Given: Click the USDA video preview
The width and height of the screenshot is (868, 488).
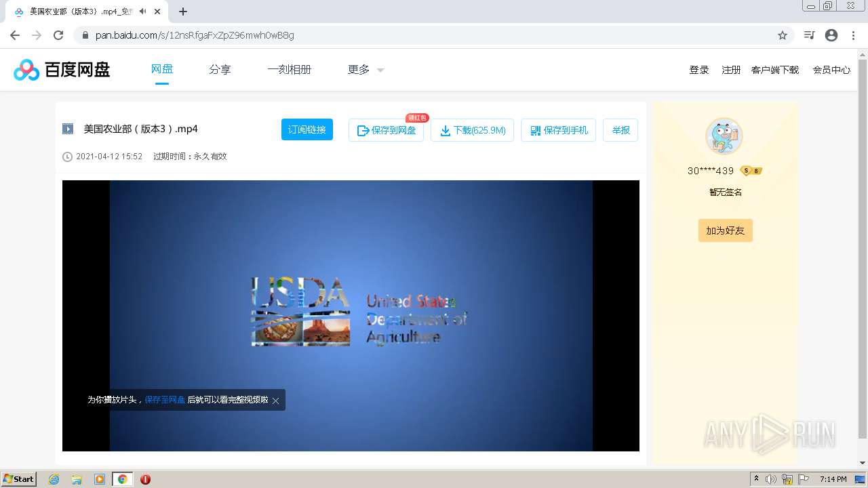Looking at the screenshot, I should click(x=351, y=315).
